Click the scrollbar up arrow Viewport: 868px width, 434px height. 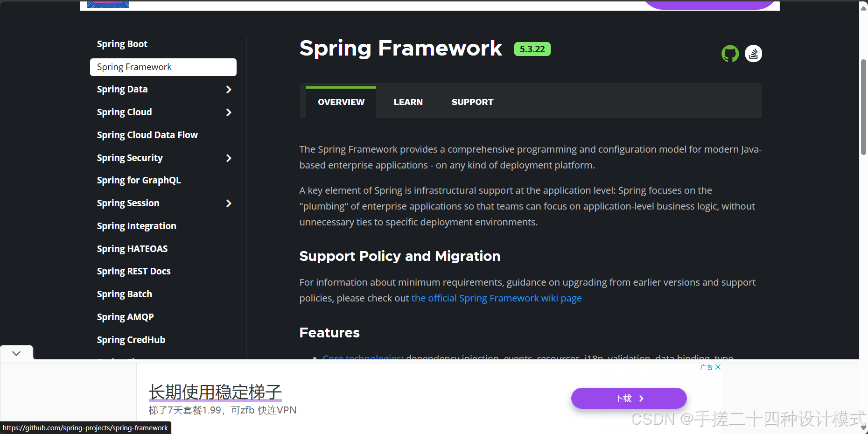[863, 8]
